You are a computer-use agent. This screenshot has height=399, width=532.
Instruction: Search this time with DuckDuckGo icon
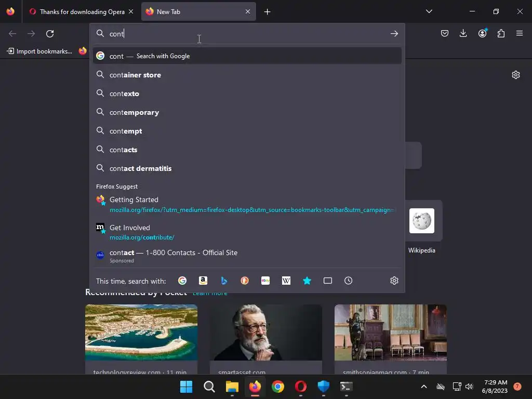245,281
